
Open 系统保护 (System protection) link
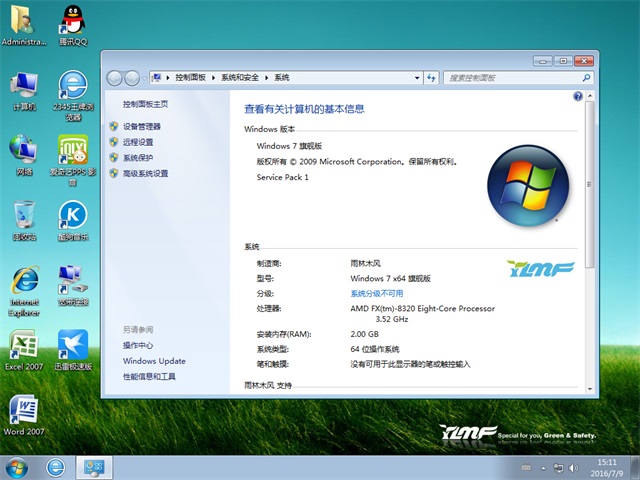[138, 158]
